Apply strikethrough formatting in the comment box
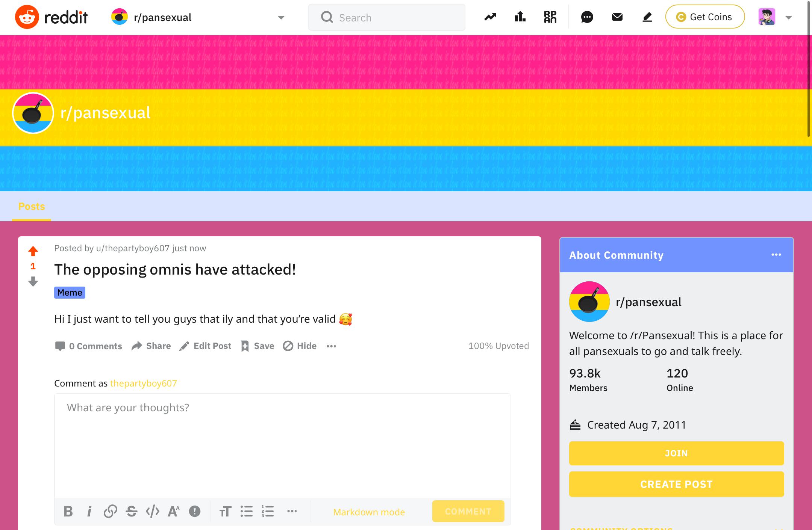Viewport: 812px width, 530px height. 132,511
